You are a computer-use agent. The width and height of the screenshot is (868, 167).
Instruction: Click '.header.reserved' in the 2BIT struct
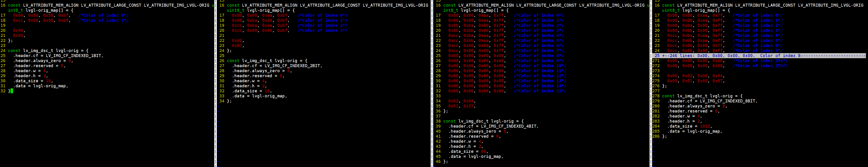pos(252,76)
